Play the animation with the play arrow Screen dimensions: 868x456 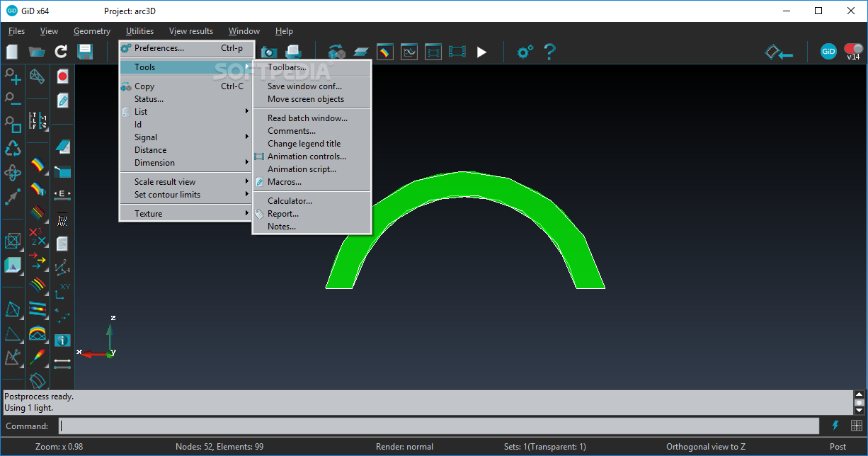(x=481, y=52)
